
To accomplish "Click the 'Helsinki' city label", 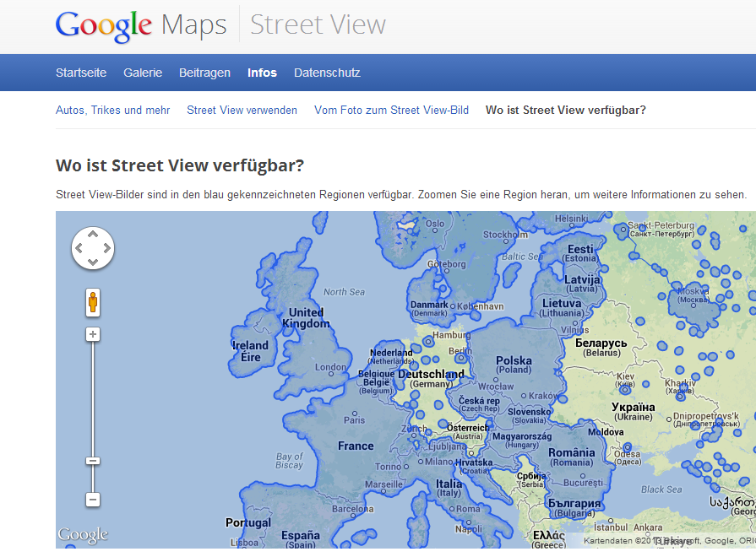I will (571, 219).
